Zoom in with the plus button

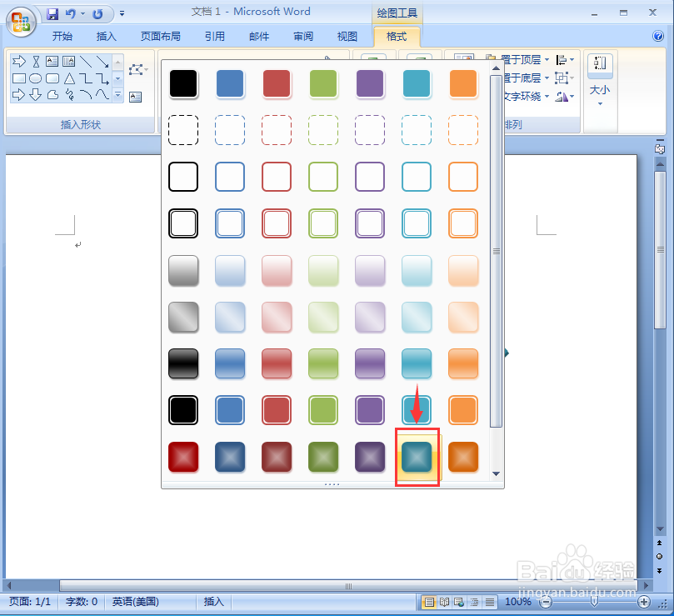[643, 602]
